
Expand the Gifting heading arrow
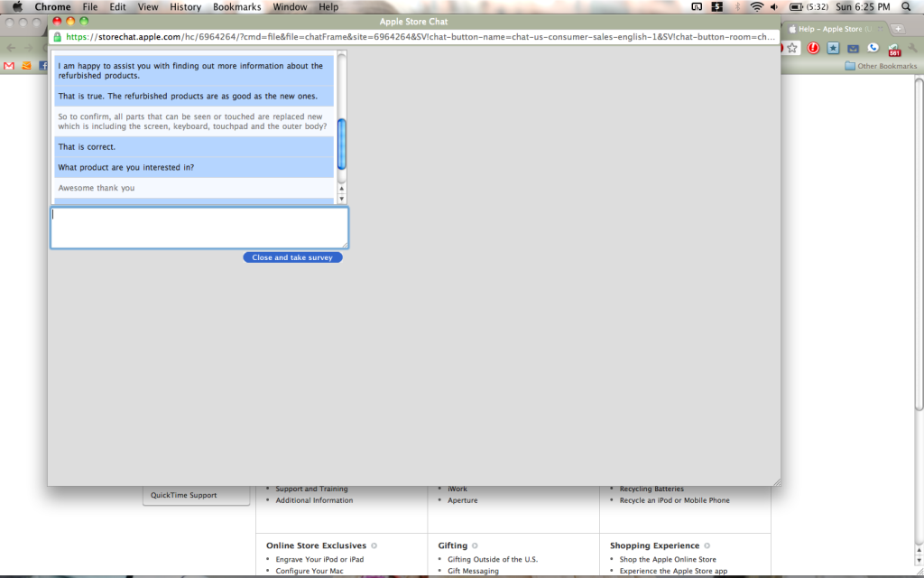tap(475, 545)
